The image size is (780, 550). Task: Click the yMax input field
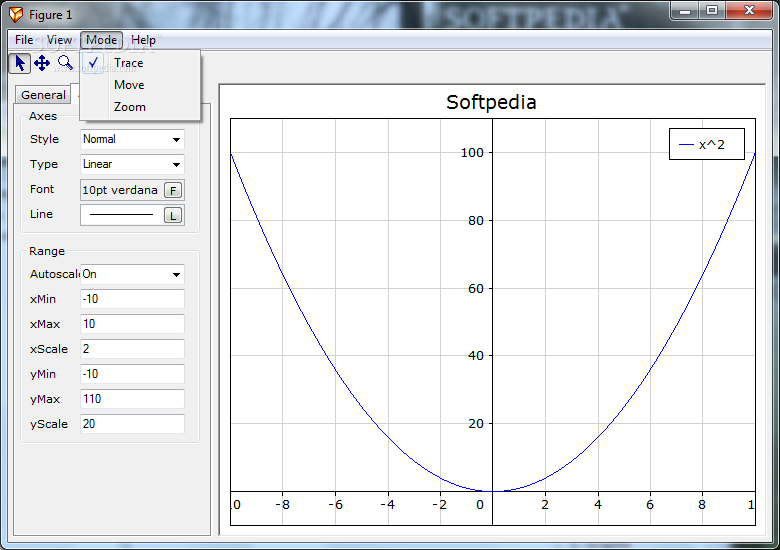coord(132,399)
